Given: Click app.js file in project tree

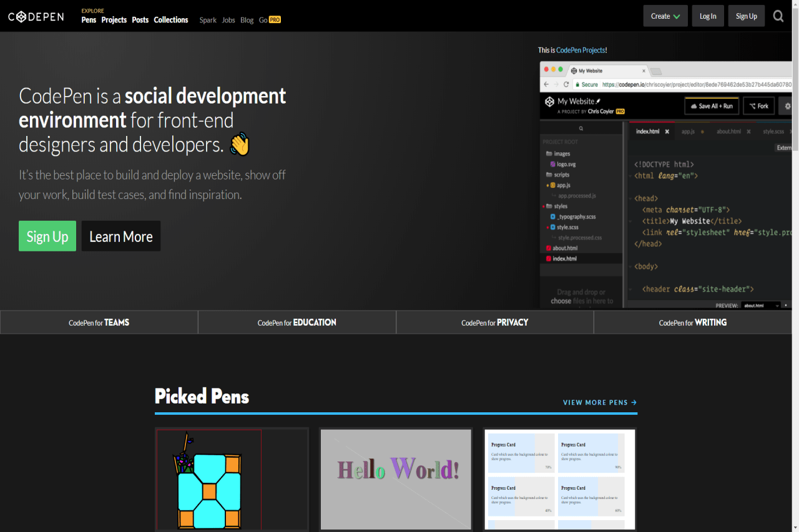Looking at the screenshot, I should pyautogui.click(x=559, y=185).
